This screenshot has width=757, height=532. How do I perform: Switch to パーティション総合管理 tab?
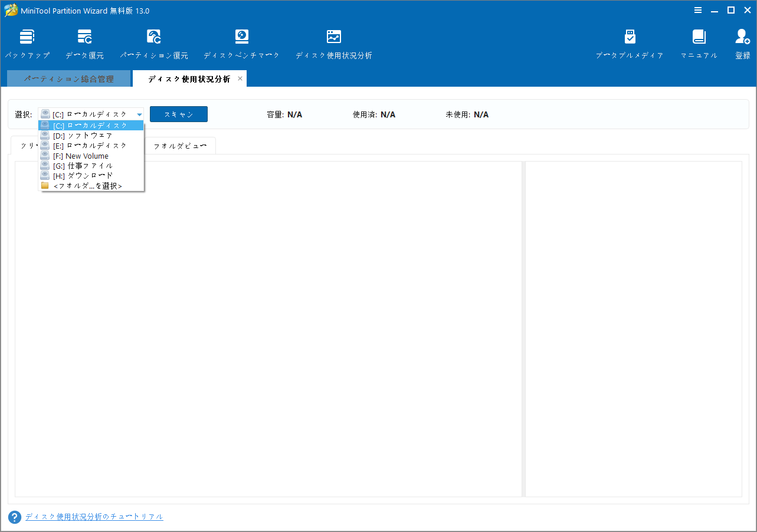click(68, 78)
